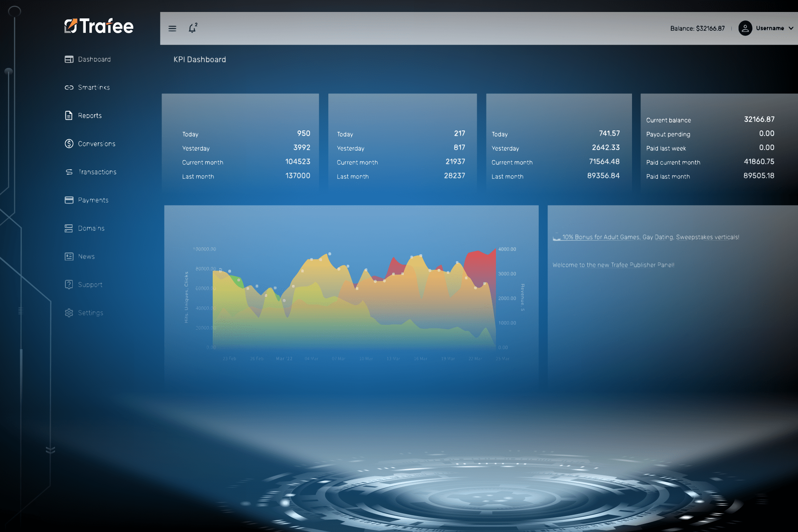
Task: Open the hamburger menu icon
Action: tap(172, 28)
